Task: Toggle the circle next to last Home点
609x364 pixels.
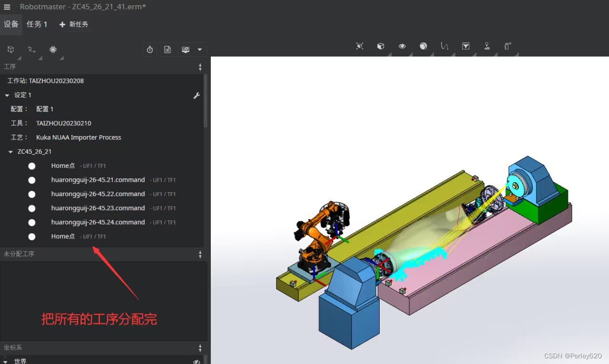Action: point(32,236)
